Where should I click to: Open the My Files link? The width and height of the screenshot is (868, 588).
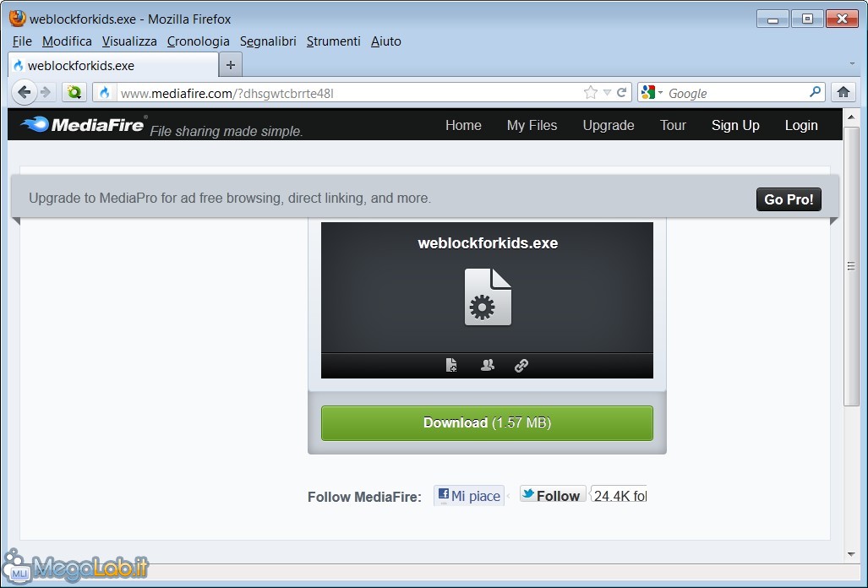pos(532,126)
